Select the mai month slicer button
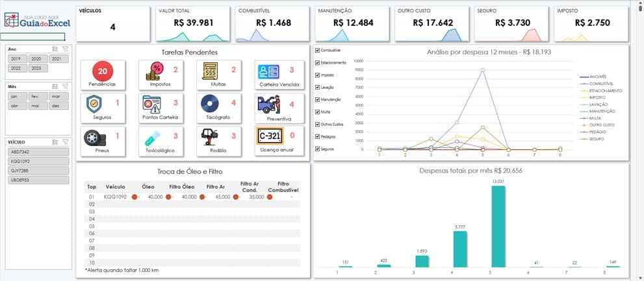Image resolution: width=644 pixels, height=281 pixels. [38, 105]
